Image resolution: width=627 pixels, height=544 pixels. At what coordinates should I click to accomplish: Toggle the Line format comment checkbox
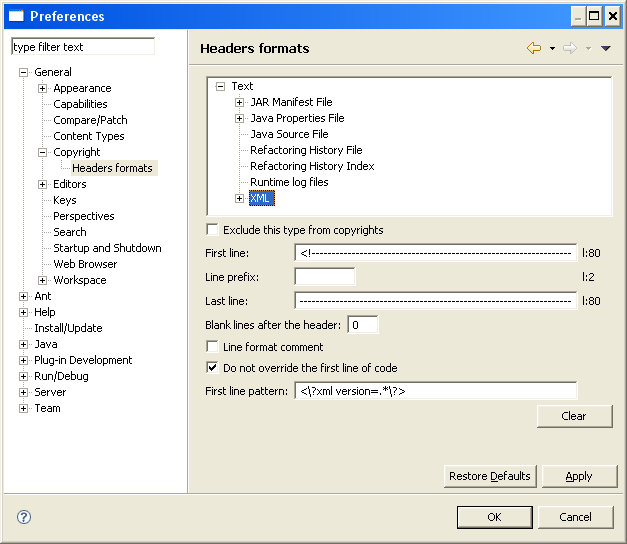pos(212,347)
